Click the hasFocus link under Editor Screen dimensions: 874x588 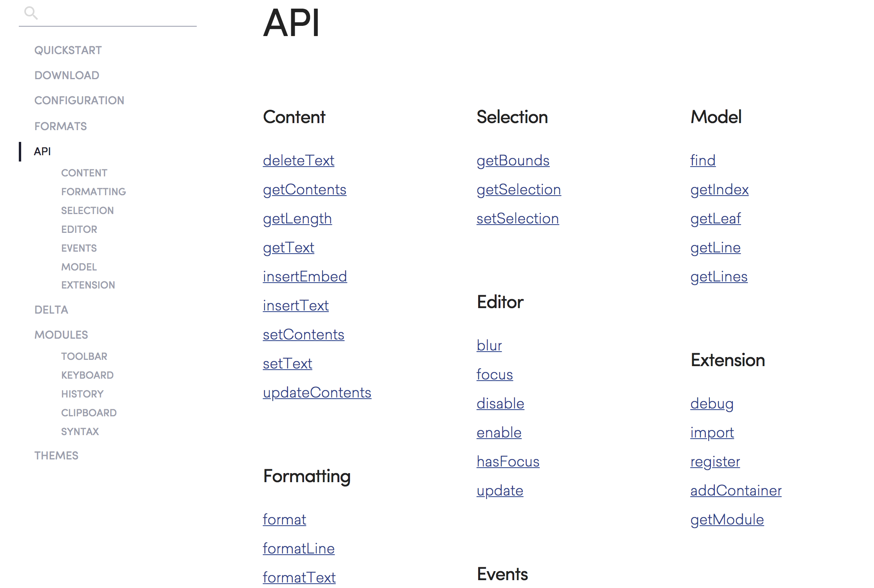coord(508,461)
